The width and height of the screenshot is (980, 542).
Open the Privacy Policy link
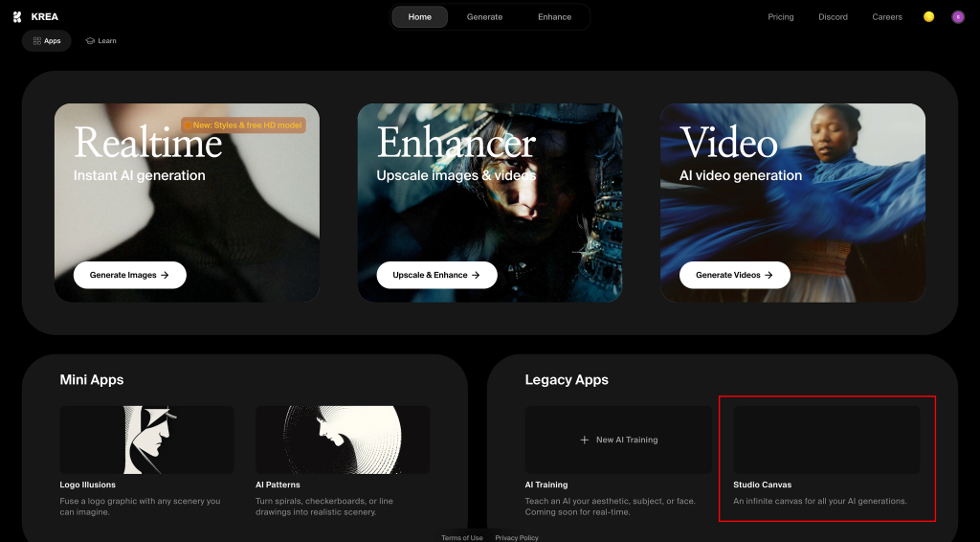tap(517, 537)
